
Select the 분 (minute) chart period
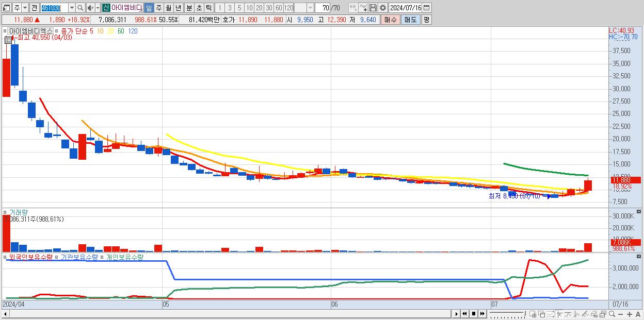pyautogui.click(x=189, y=8)
